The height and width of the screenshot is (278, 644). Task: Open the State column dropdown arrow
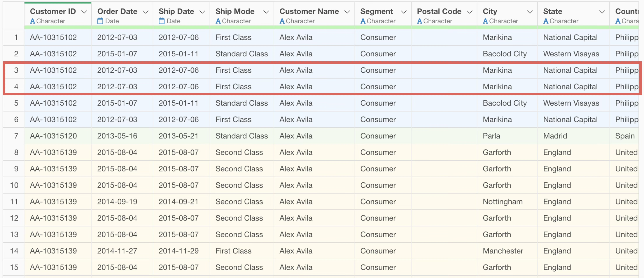pos(602,12)
